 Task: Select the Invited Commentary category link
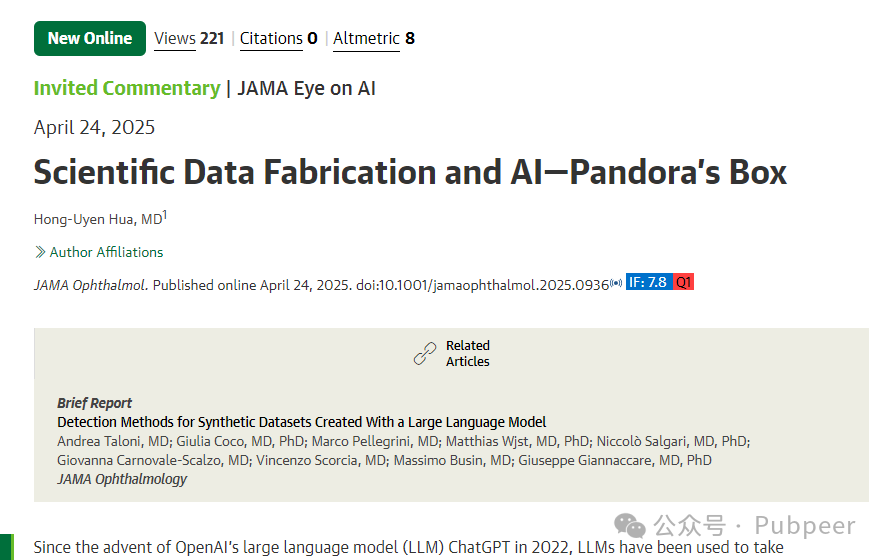tap(127, 88)
